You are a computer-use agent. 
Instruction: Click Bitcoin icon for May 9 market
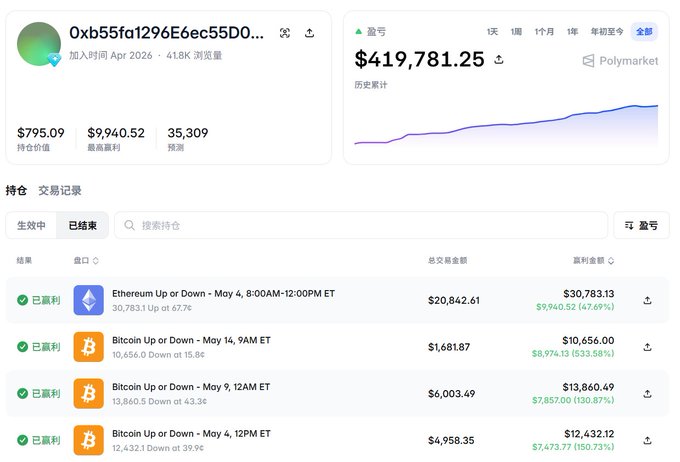tap(88, 393)
